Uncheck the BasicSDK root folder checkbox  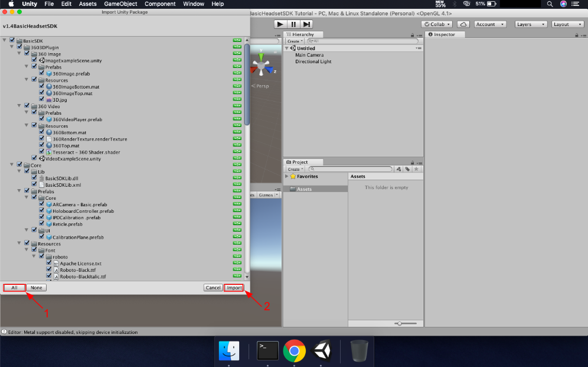[x=12, y=40]
